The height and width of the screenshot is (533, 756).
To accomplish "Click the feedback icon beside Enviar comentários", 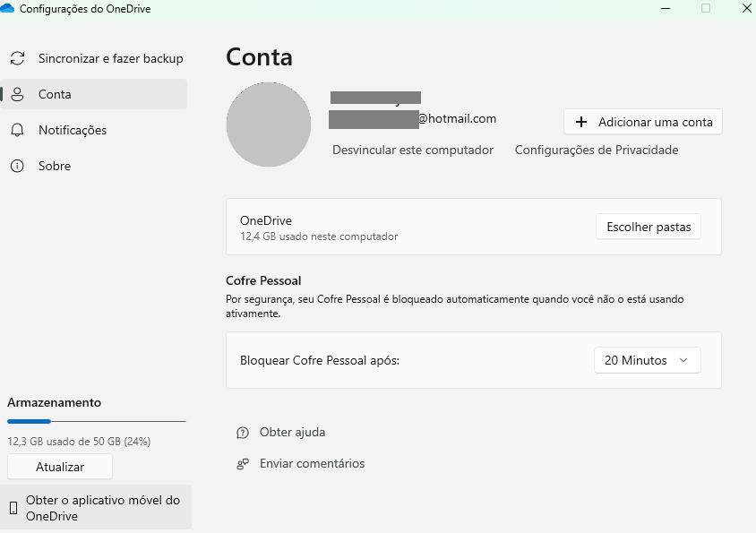I will pos(243,464).
